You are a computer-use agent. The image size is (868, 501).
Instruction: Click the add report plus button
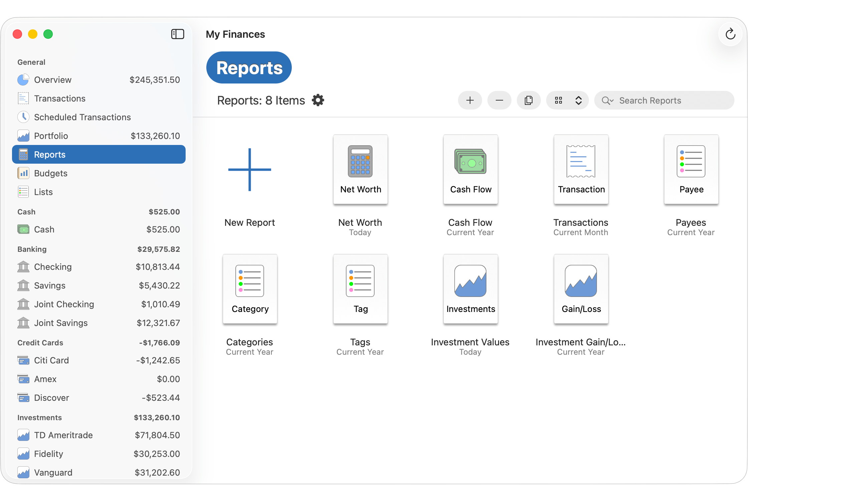click(x=470, y=100)
